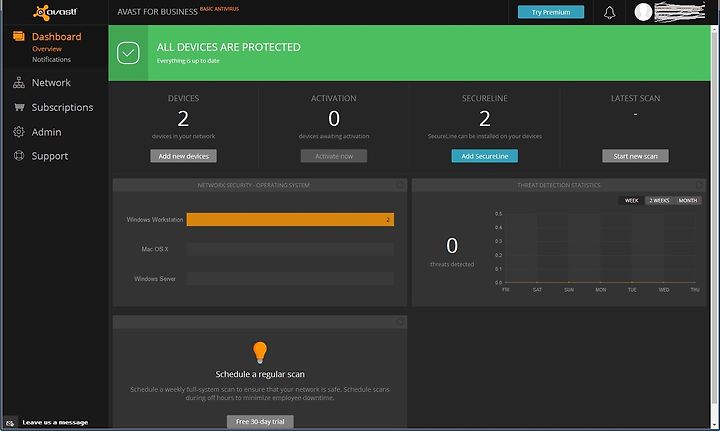Click the empty Windows Server bar
This screenshot has height=431, width=720.
[290, 279]
